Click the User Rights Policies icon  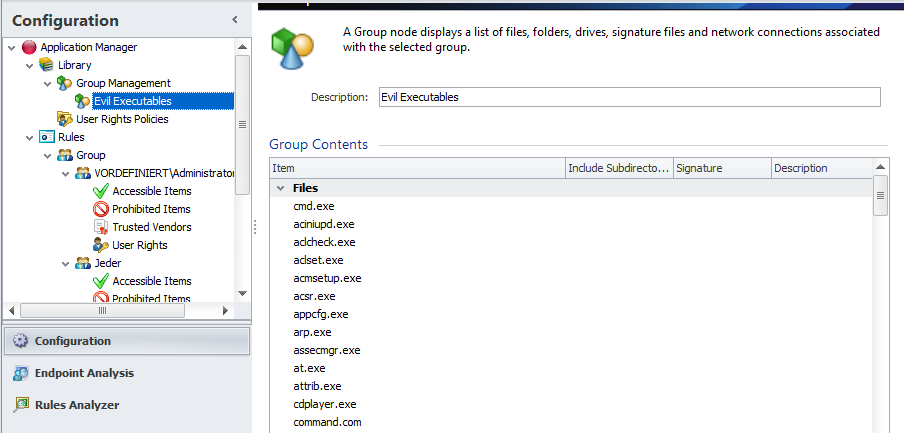tap(64, 119)
